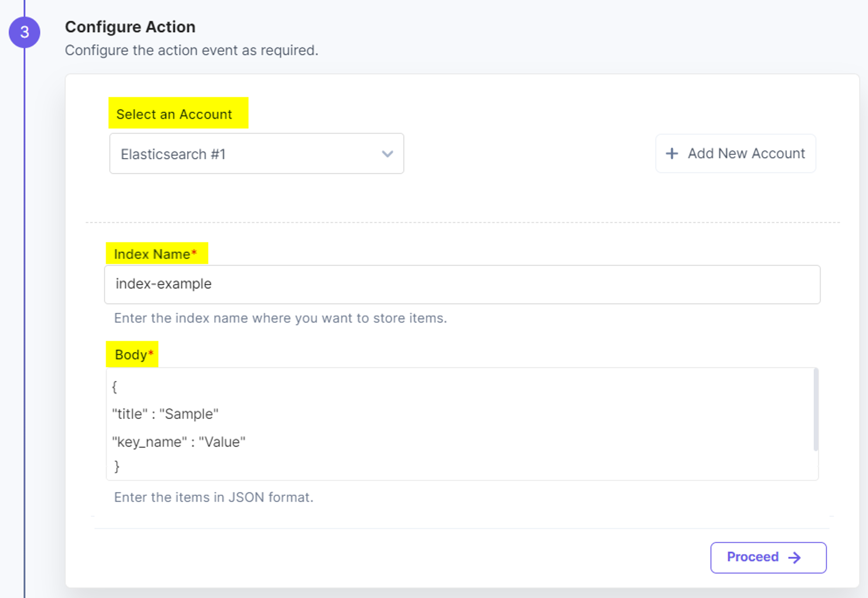Focus the Index Name input field
Screen dimensions: 868x598
pyautogui.click(x=462, y=284)
